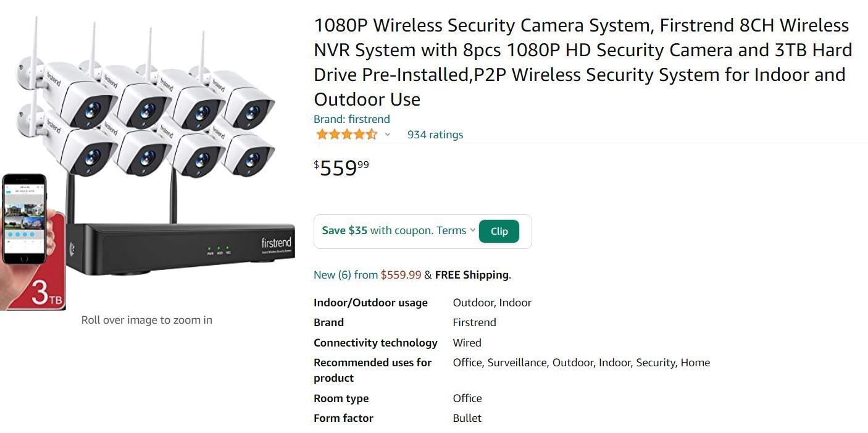Click the firstrend logo on the NVR

[276, 244]
